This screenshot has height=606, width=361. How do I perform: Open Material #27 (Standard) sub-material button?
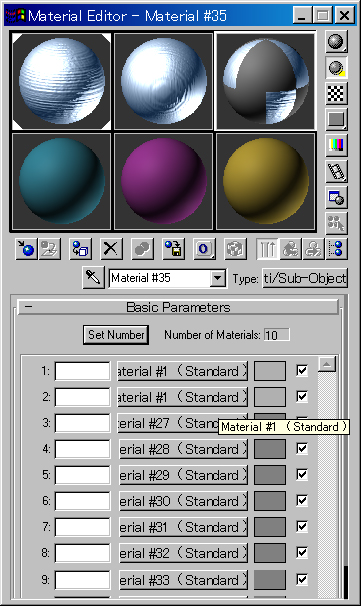pyautogui.click(x=169, y=423)
